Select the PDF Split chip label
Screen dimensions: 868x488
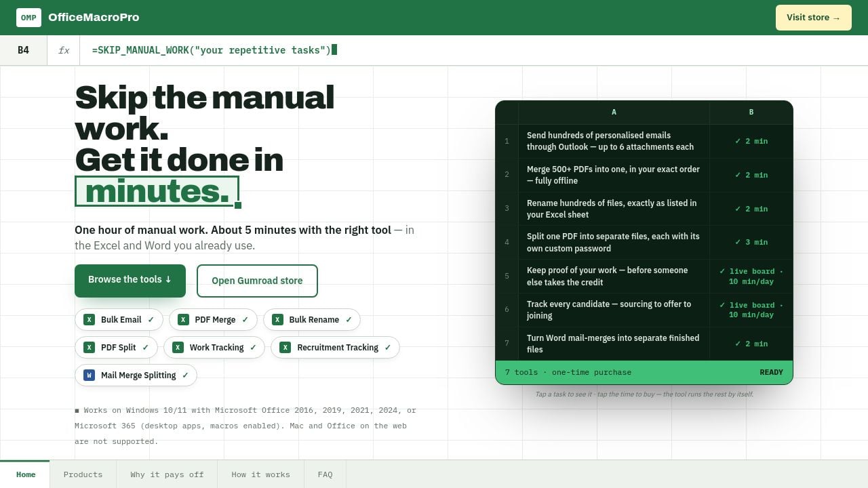119,348
